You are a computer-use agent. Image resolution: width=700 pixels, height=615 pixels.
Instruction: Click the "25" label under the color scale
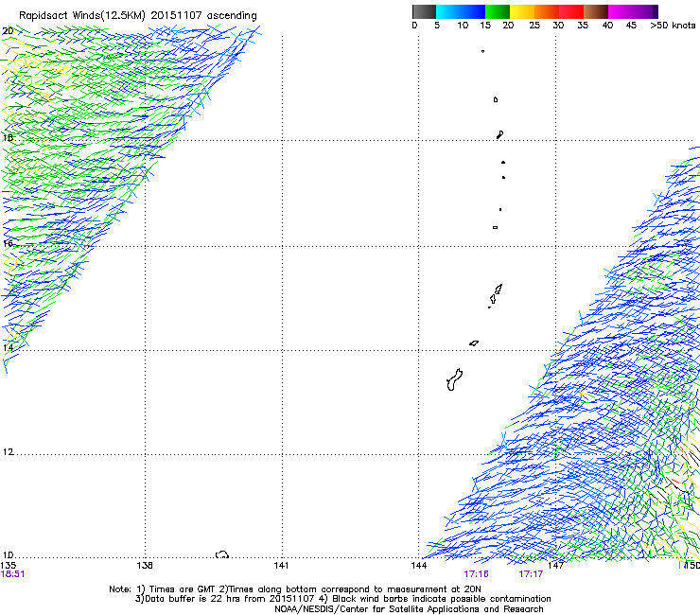coord(534,26)
